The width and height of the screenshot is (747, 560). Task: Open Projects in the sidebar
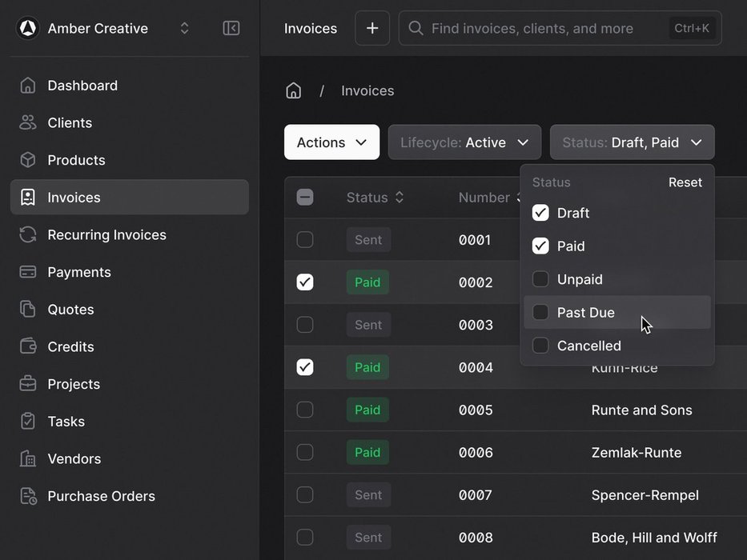coord(130,384)
